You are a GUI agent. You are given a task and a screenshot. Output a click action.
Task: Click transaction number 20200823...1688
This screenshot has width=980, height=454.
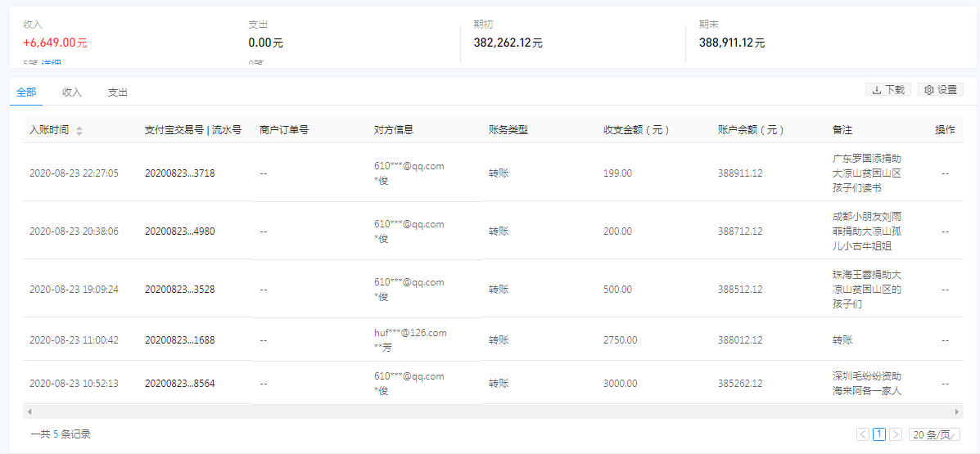(179, 340)
